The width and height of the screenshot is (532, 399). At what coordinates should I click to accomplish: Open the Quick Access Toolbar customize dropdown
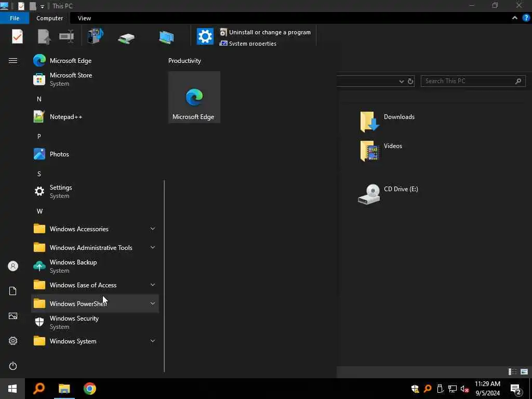42,6
